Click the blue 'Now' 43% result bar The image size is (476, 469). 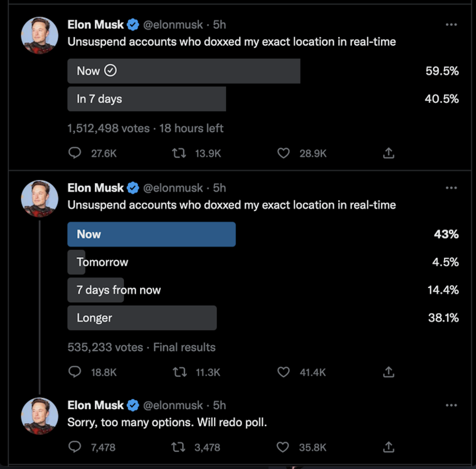[151, 234]
